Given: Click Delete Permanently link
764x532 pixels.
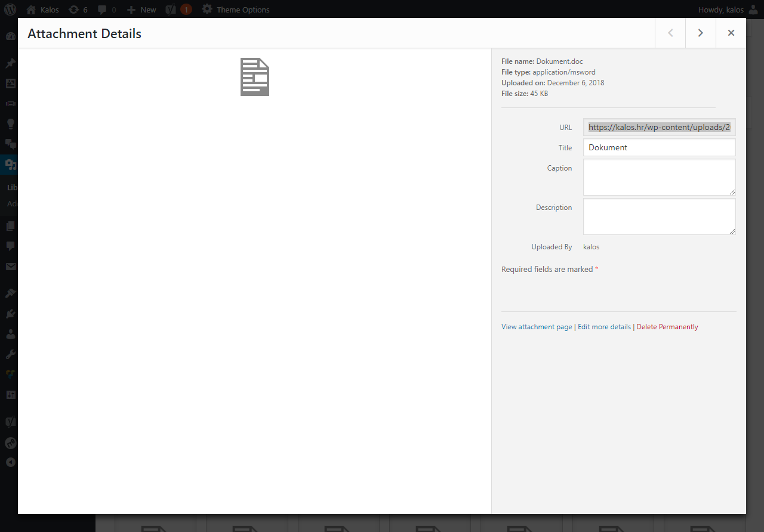Looking at the screenshot, I should pos(667,327).
